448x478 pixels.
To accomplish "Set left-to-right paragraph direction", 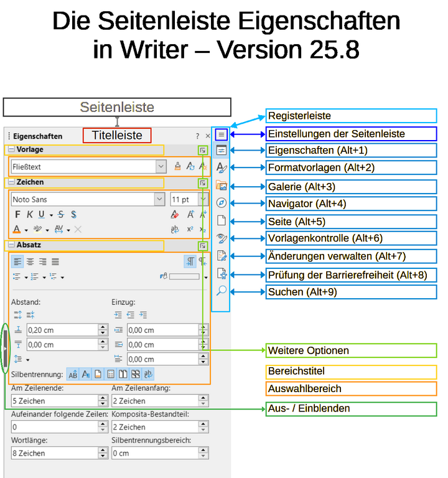I will [190, 261].
